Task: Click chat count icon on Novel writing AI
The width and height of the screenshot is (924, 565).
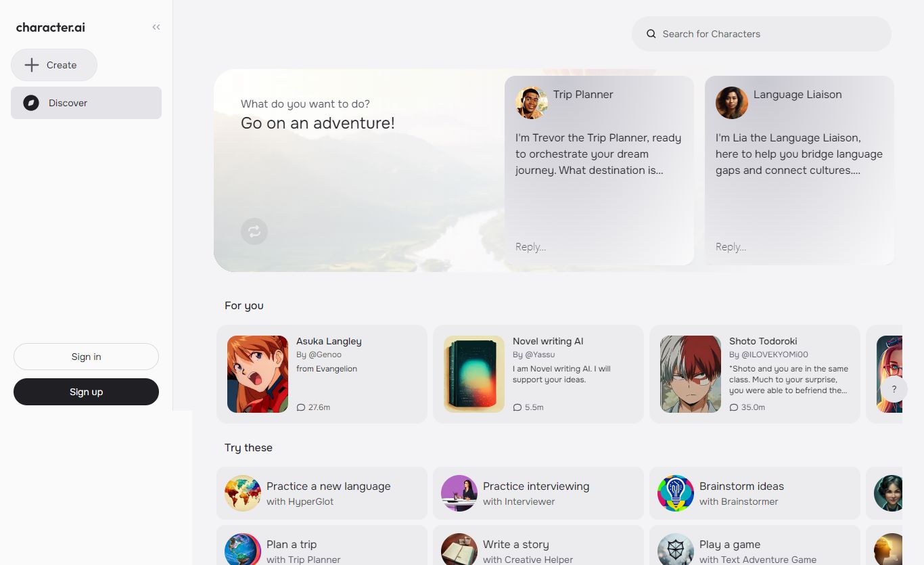Action: [x=517, y=407]
